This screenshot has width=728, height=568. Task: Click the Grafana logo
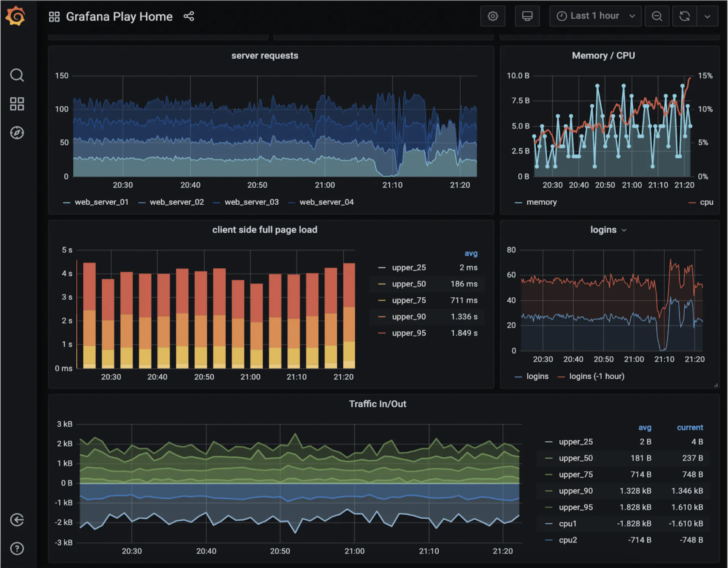[x=16, y=16]
